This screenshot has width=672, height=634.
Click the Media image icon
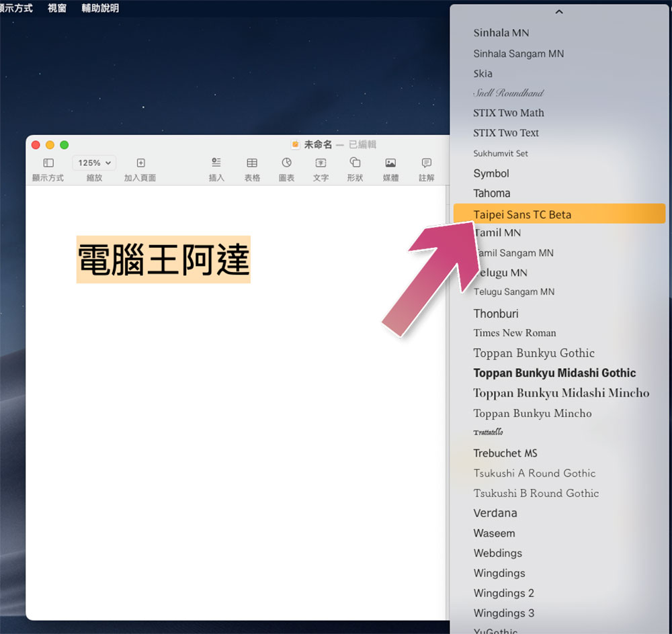coord(390,163)
